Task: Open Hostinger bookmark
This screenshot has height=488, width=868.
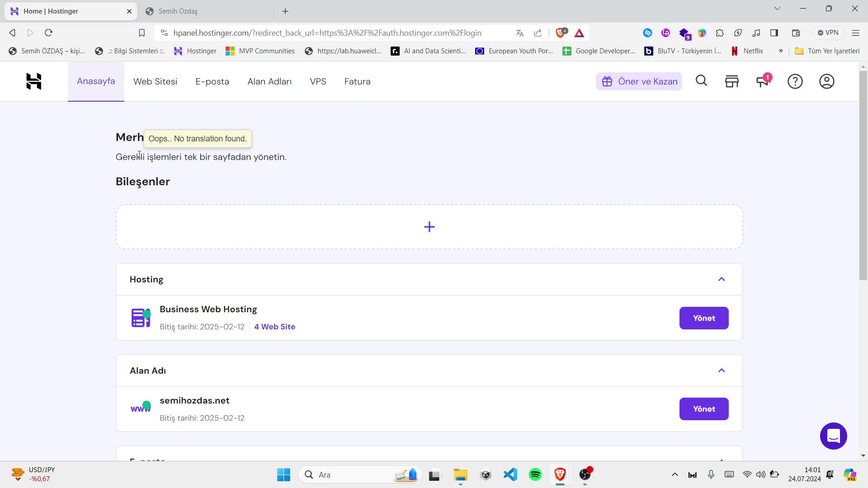Action: [x=195, y=51]
